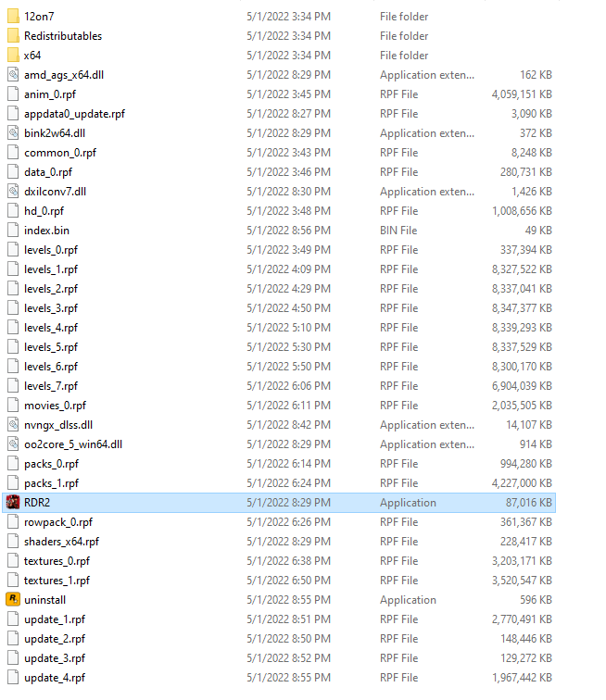Click the Rockstar uninstall application icon

pyautogui.click(x=13, y=600)
